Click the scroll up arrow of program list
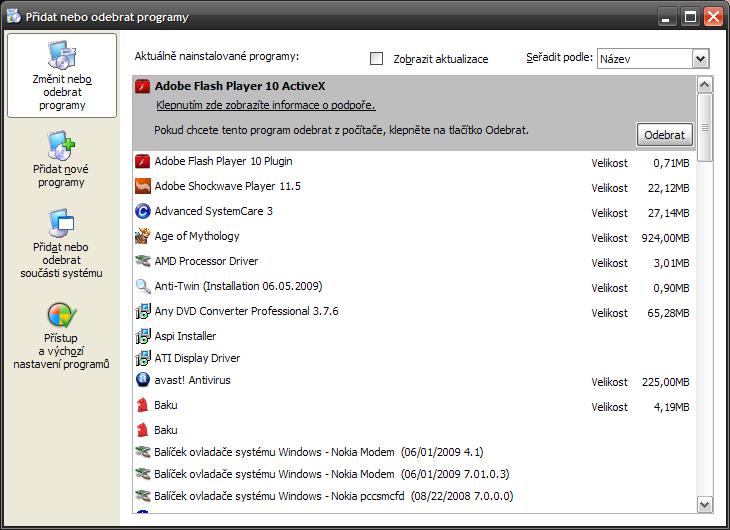The image size is (730, 530). (704, 85)
